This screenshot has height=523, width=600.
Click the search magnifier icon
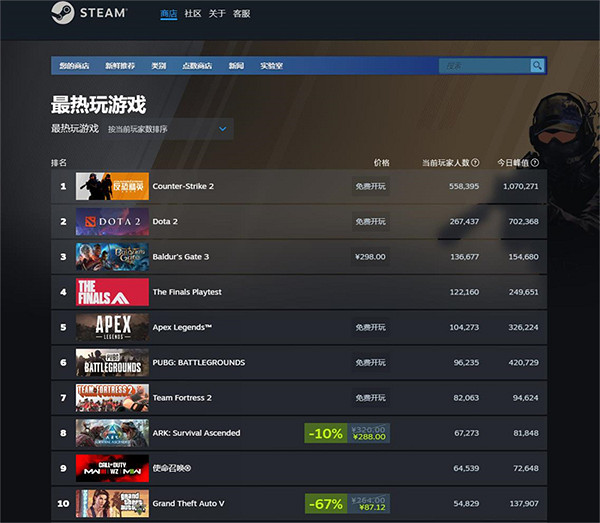[x=537, y=66]
